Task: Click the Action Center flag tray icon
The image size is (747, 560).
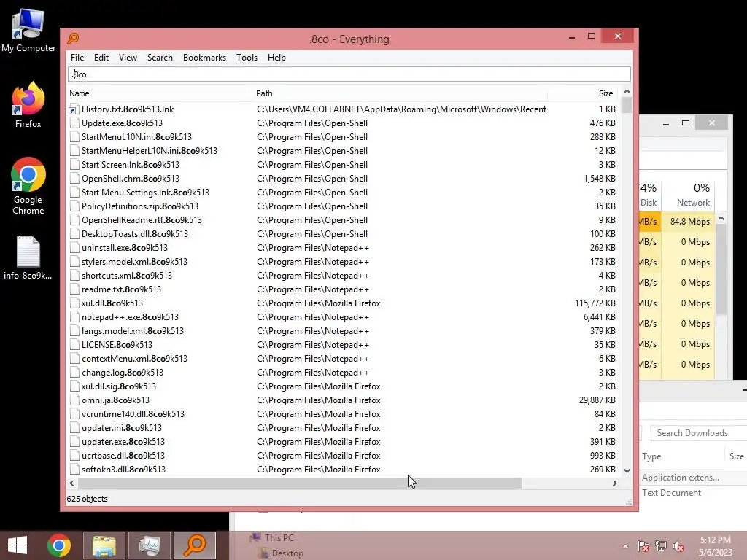Action: click(643, 546)
